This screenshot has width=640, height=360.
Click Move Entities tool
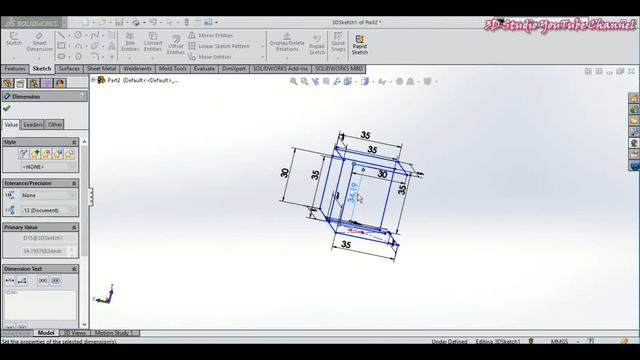click(210, 57)
